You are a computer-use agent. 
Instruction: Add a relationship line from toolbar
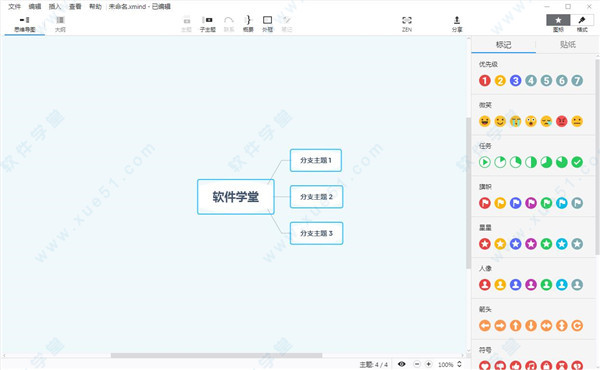tap(229, 24)
